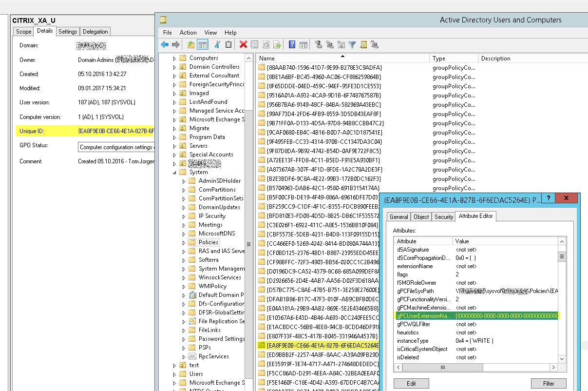Expand the Password Settings container

(185, 338)
